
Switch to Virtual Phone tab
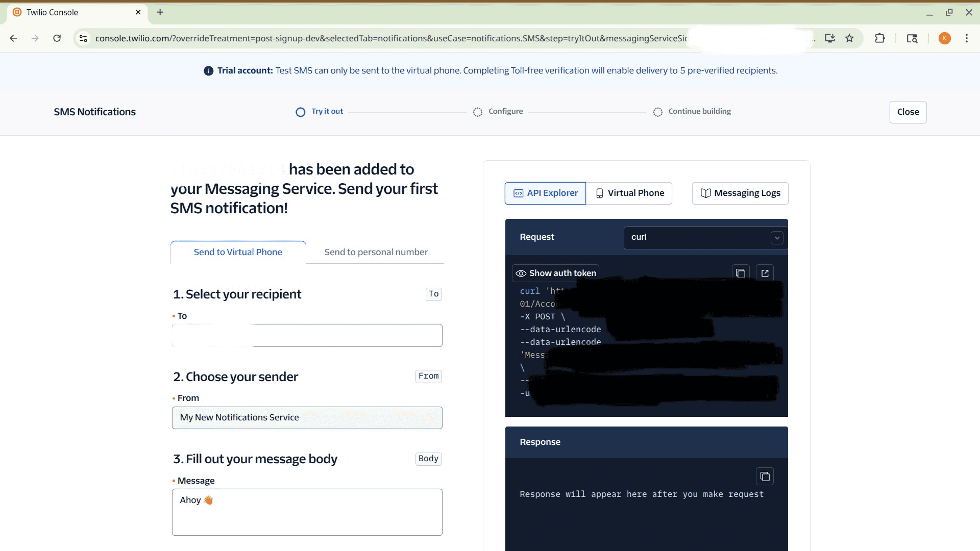[629, 193]
